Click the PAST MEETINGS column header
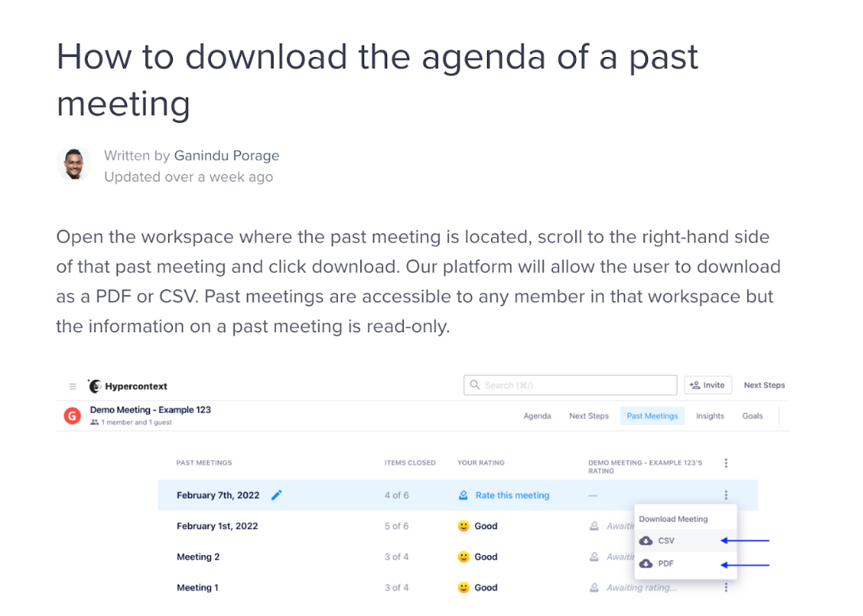 [204, 462]
